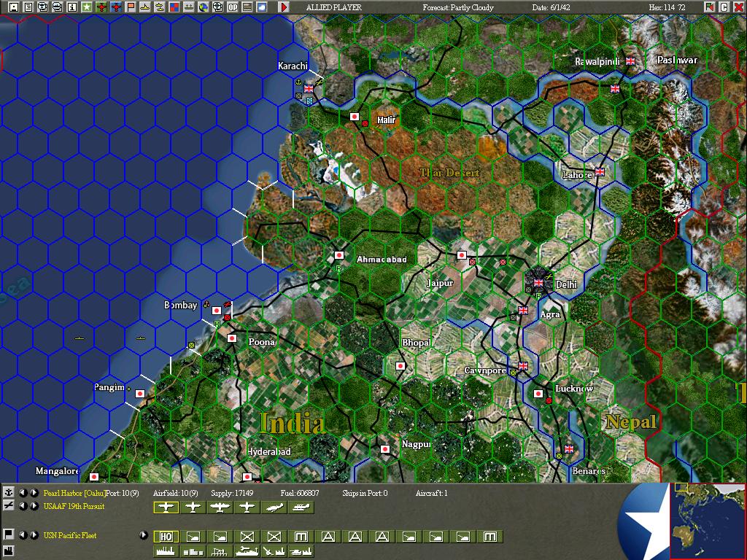Click the 'Forecast: Partly Cloudy' text
The height and width of the screenshot is (560, 747).
click(x=458, y=7)
